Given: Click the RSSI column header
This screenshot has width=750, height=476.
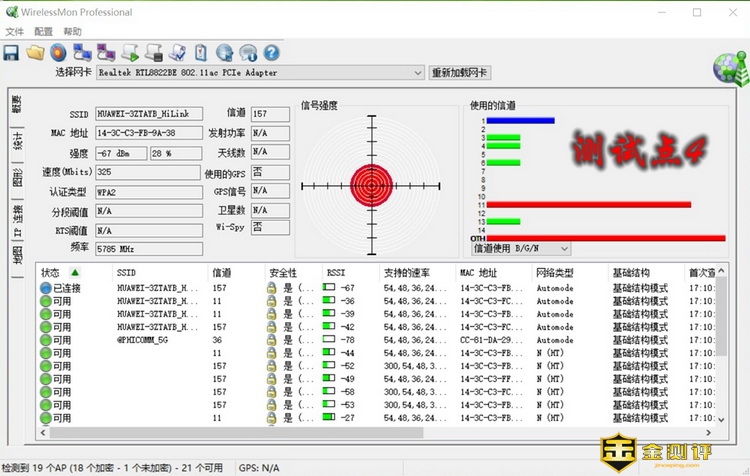Looking at the screenshot, I should coord(336,272).
